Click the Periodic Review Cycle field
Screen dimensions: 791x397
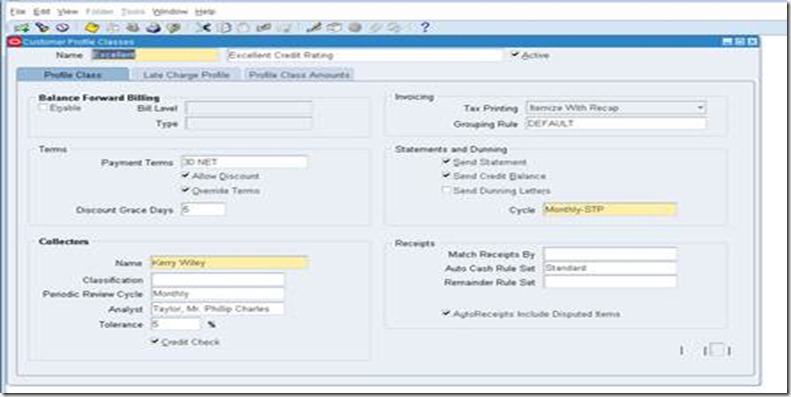pyautogui.click(x=217, y=294)
